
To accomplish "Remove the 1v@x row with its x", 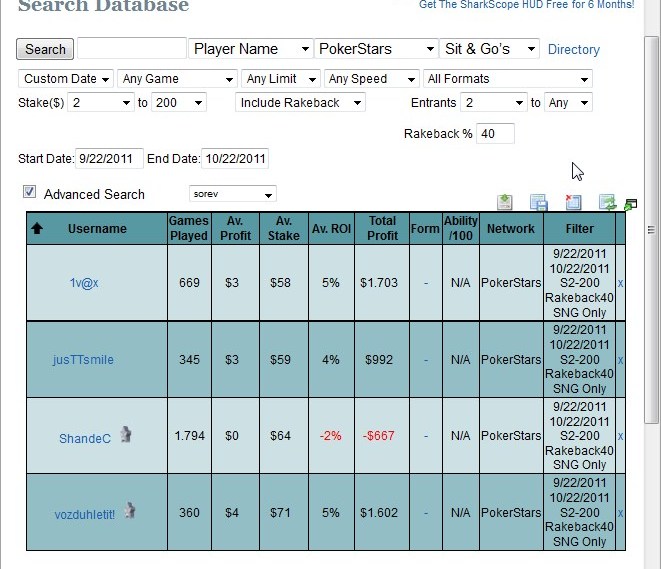I will point(620,283).
